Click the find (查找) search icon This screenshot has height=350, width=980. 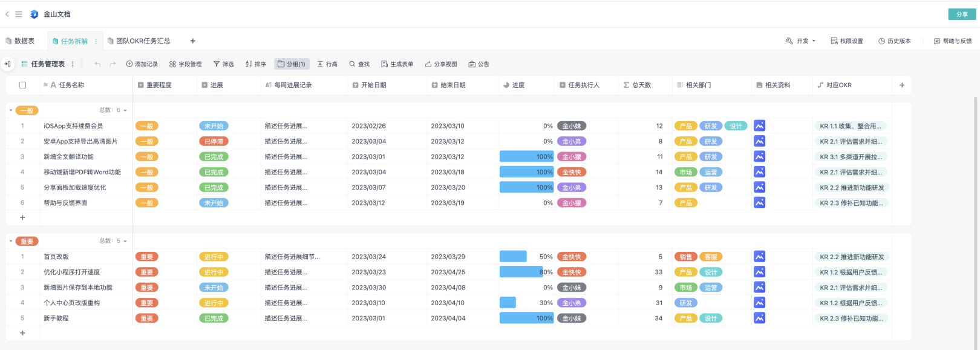click(352, 64)
